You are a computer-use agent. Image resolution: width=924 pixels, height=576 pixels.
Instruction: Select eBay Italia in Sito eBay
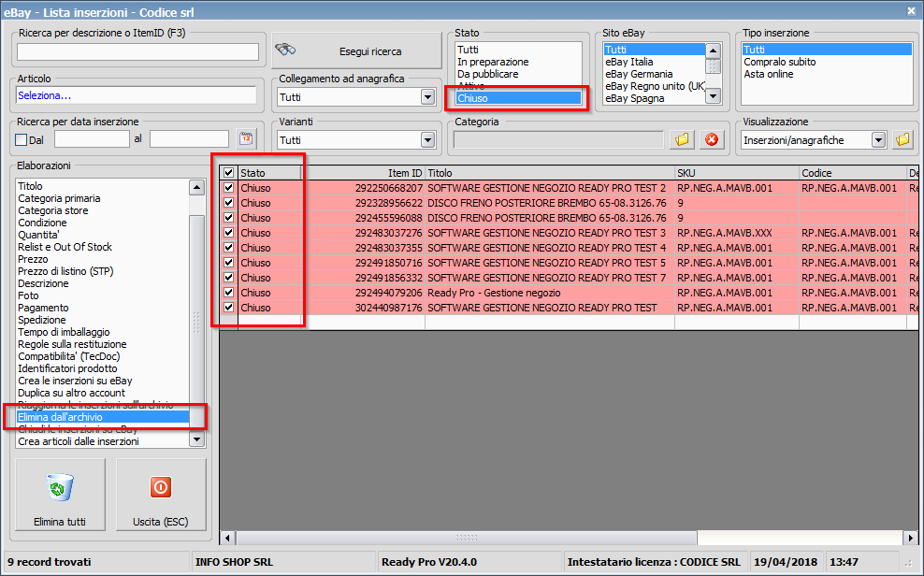click(x=654, y=62)
